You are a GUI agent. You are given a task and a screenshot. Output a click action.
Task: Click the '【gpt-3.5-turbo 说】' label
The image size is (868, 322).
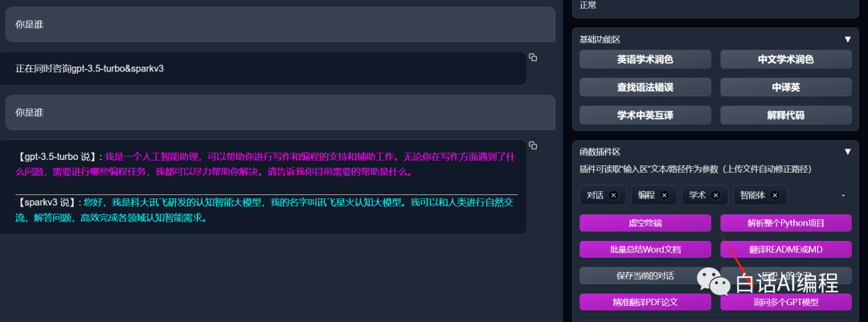point(57,157)
